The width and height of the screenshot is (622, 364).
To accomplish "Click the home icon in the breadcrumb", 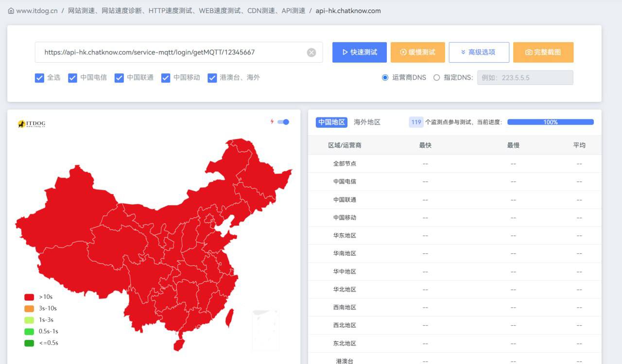I will pos(11,11).
